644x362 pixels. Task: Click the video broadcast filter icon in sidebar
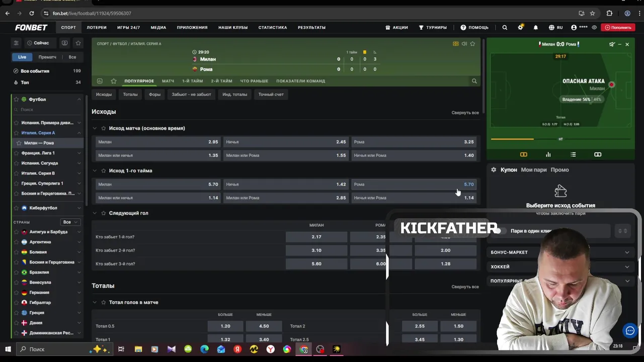[x=64, y=43]
